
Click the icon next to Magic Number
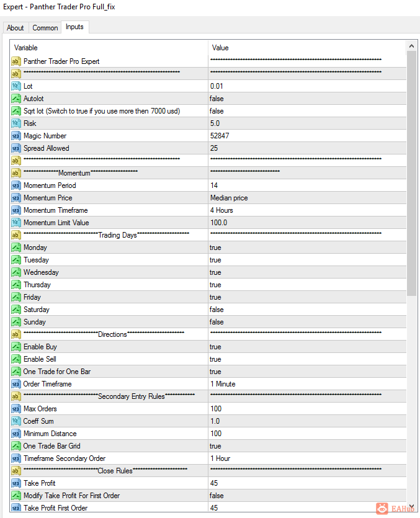[x=16, y=136]
